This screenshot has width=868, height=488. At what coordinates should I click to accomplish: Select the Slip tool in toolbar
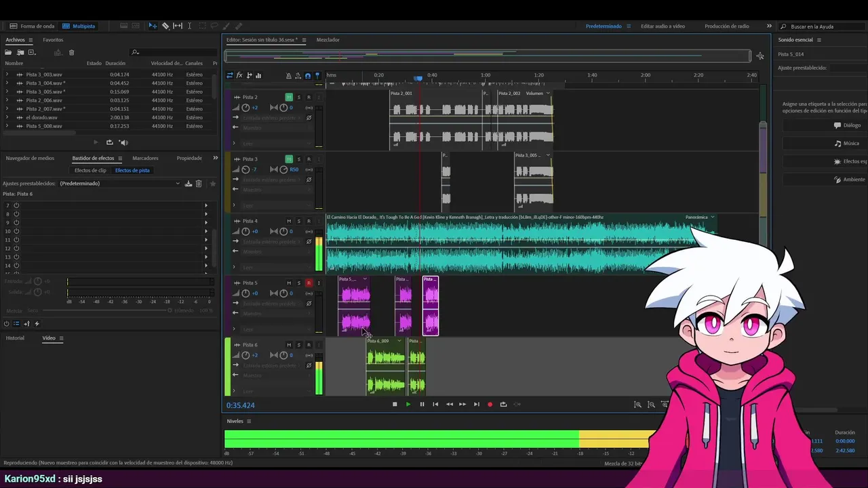click(x=178, y=26)
